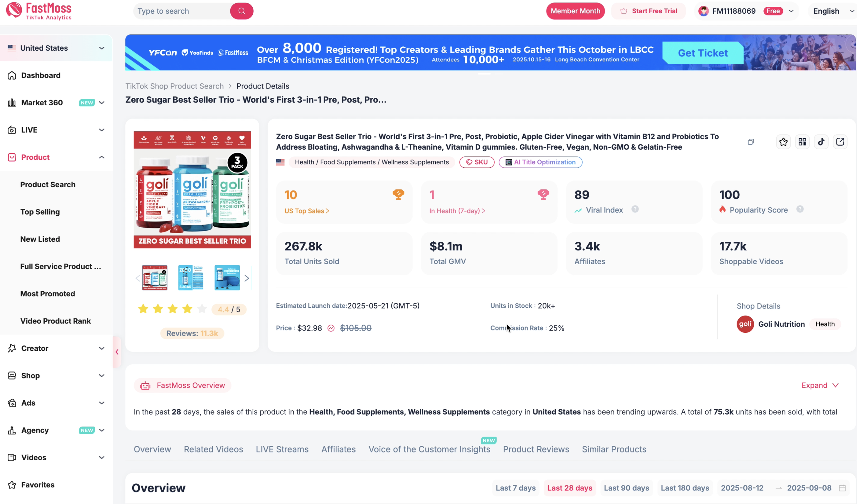Open the Top Selling menu item
The width and height of the screenshot is (857, 504).
pos(40,212)
